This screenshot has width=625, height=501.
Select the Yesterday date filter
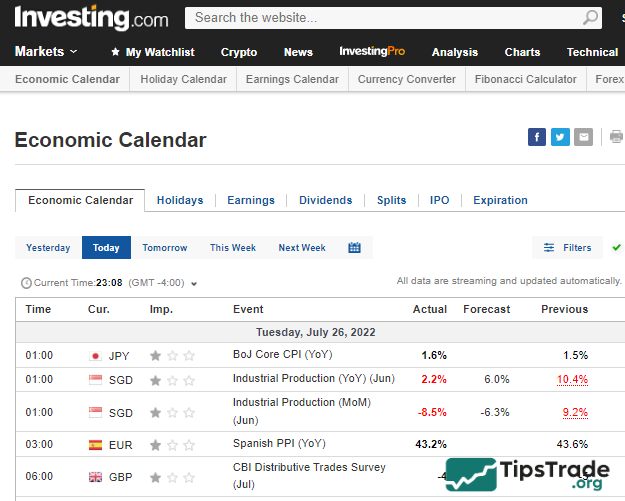click(x=48, y=248)
